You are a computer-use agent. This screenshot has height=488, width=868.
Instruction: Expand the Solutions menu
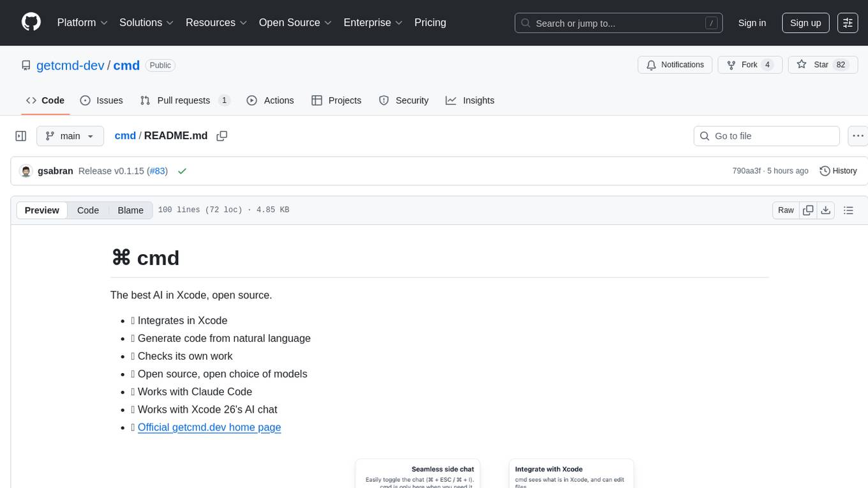pos(146,22)
